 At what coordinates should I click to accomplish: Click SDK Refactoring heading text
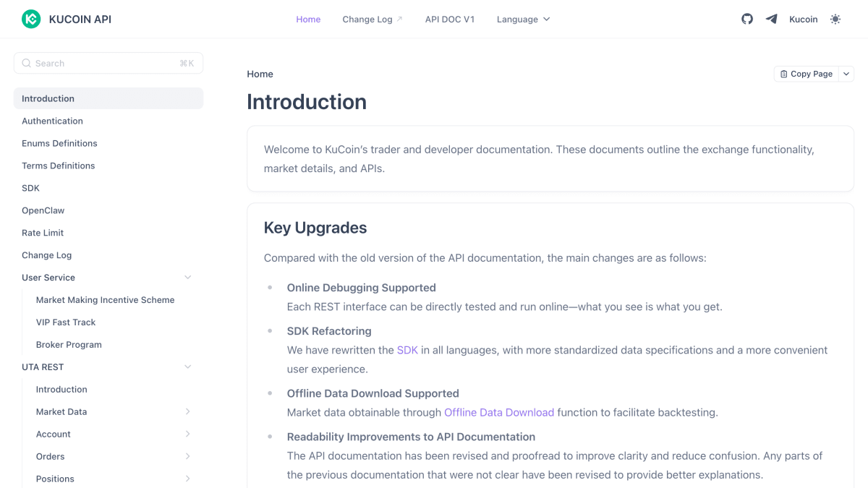(329, 331)
